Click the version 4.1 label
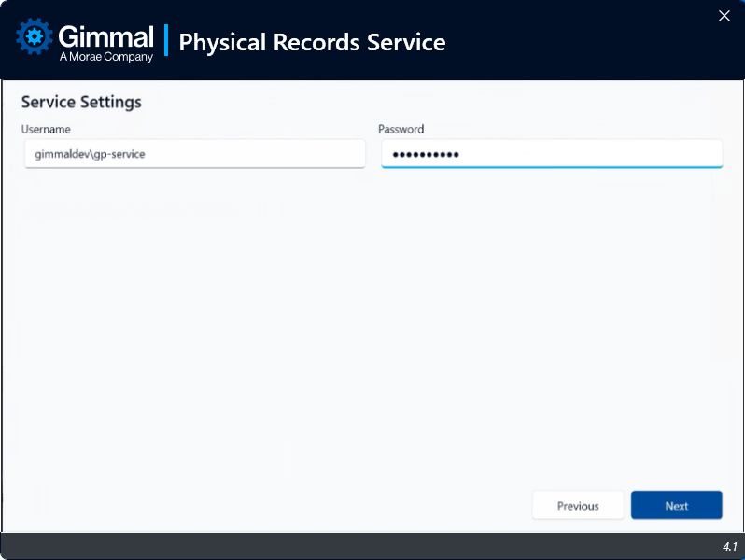 (x=729, y=546)
